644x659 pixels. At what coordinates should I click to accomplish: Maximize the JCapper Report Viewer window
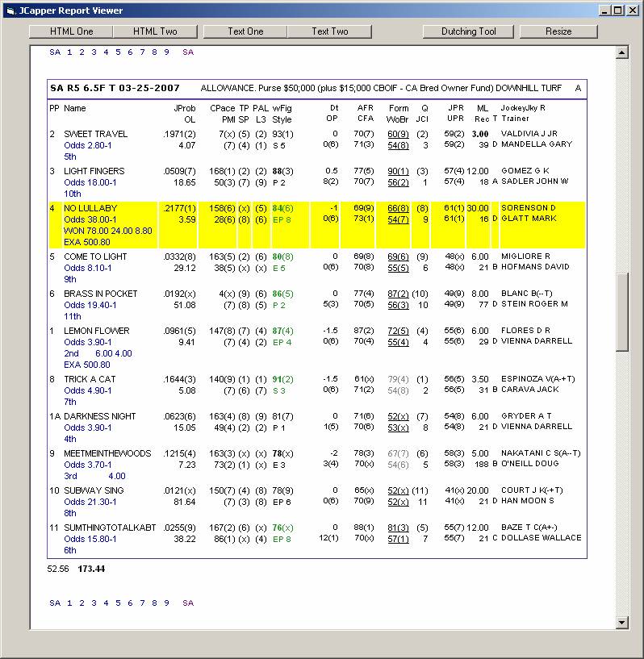pos(618,10)
